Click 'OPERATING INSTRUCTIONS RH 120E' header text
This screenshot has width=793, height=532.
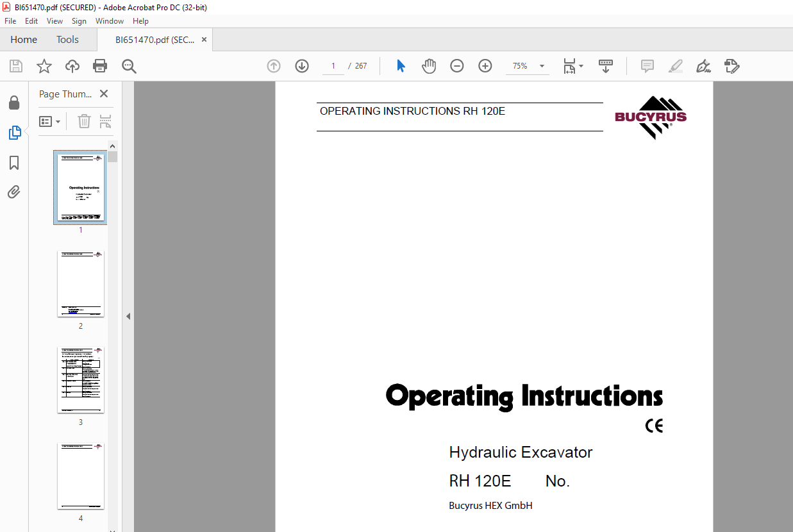(x=412, y=111)
